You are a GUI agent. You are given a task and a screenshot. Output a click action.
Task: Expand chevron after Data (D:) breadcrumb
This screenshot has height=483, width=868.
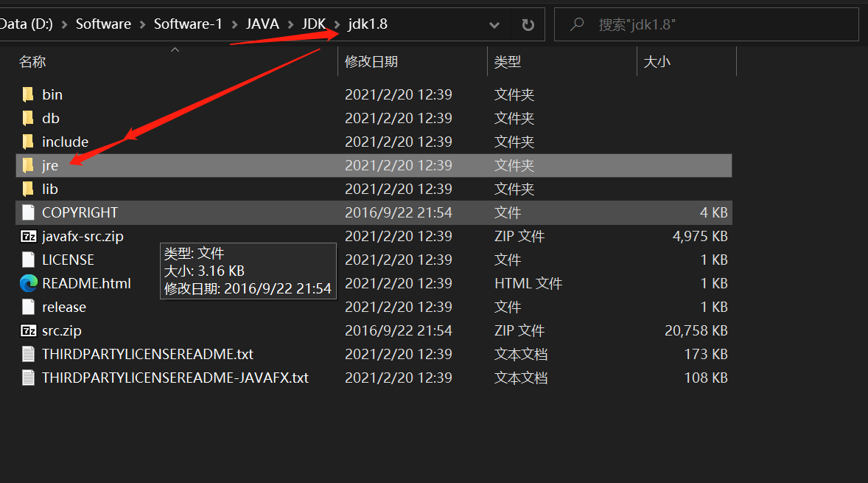[x=64, y=24]
